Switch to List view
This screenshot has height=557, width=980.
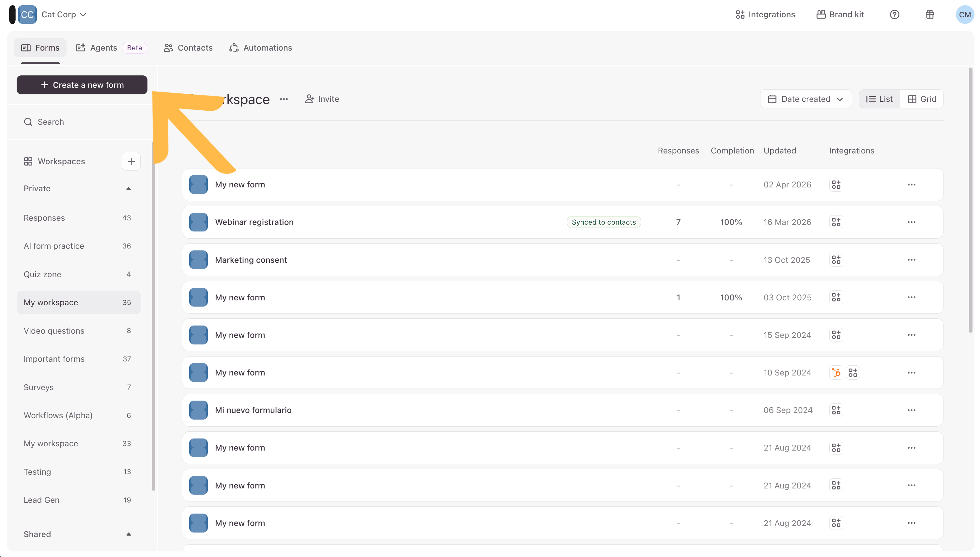(879, 99)
